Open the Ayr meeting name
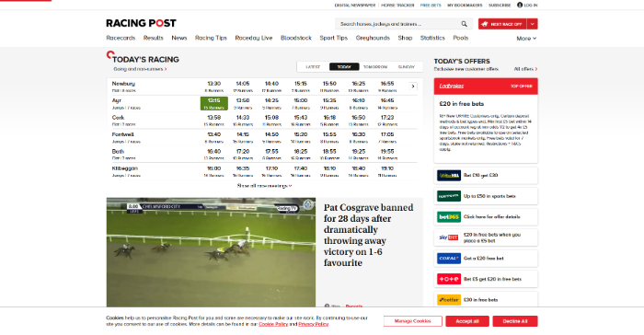This screenshot has width=644, height=335. 116,100
